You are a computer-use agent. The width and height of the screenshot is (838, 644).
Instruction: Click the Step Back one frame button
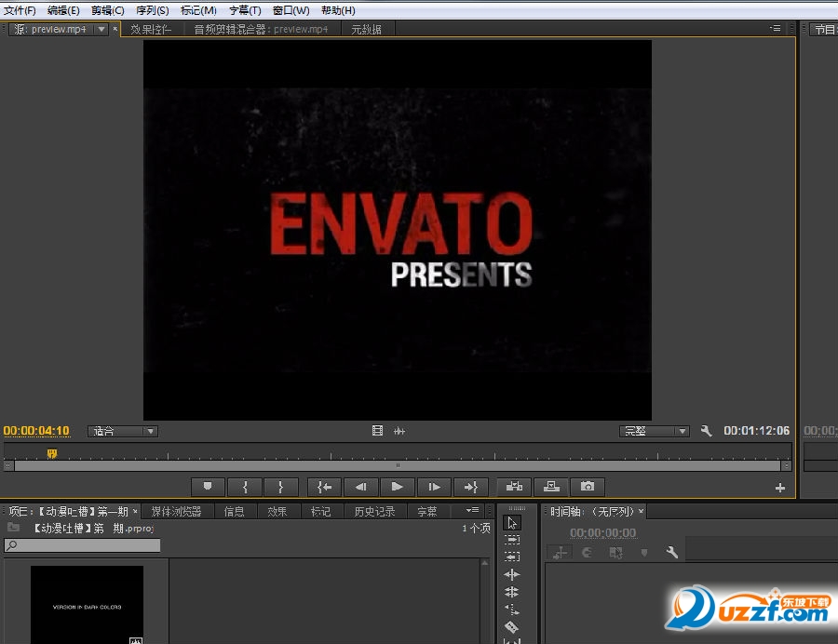click(x=360, y=487)
